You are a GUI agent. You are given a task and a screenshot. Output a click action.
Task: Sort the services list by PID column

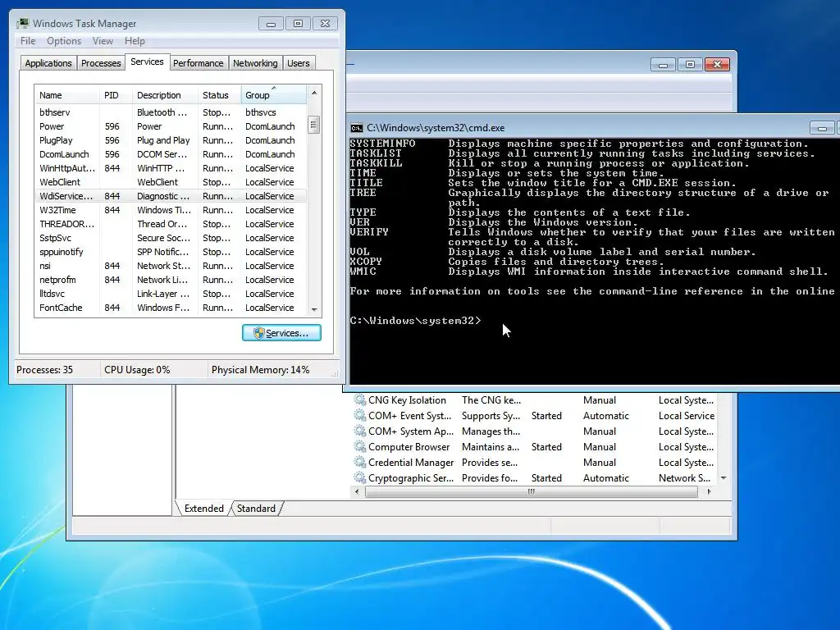click(x=116, y=95)
